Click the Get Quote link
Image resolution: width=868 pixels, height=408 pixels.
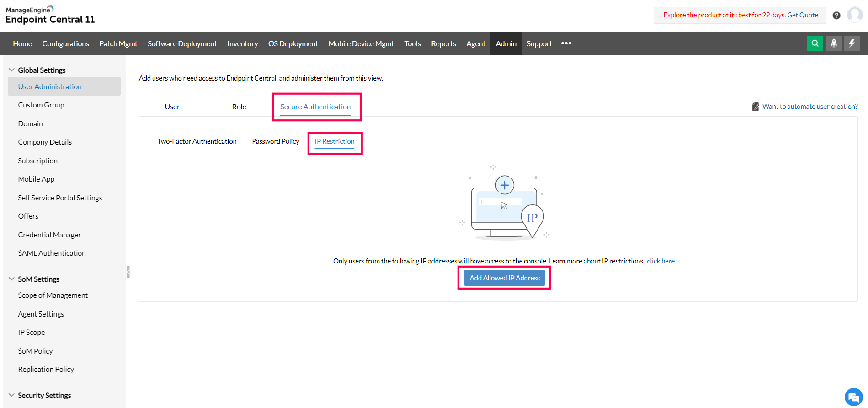point(803,15)
